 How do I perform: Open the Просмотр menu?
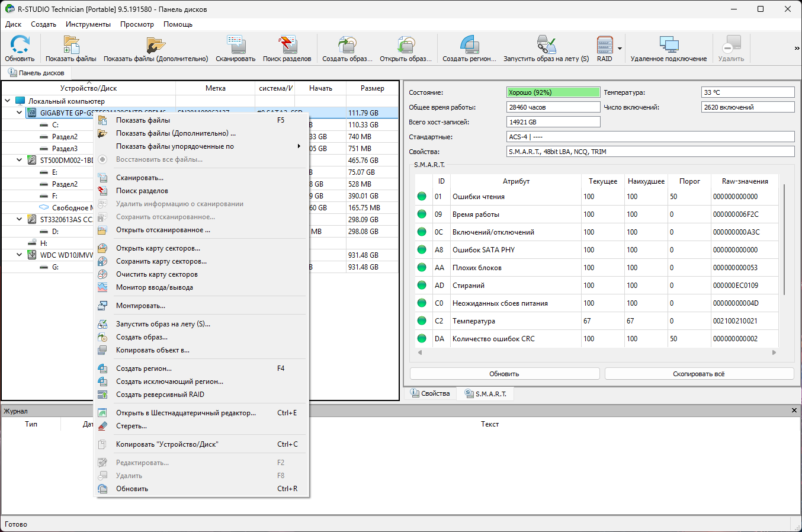click(137, 24)
